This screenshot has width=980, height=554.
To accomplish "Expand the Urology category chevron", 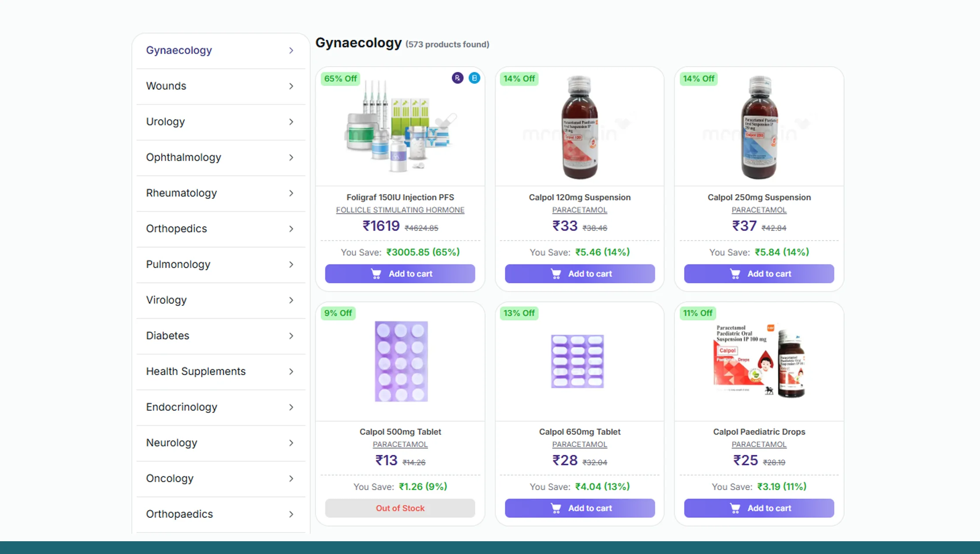I will coord(291,122).
